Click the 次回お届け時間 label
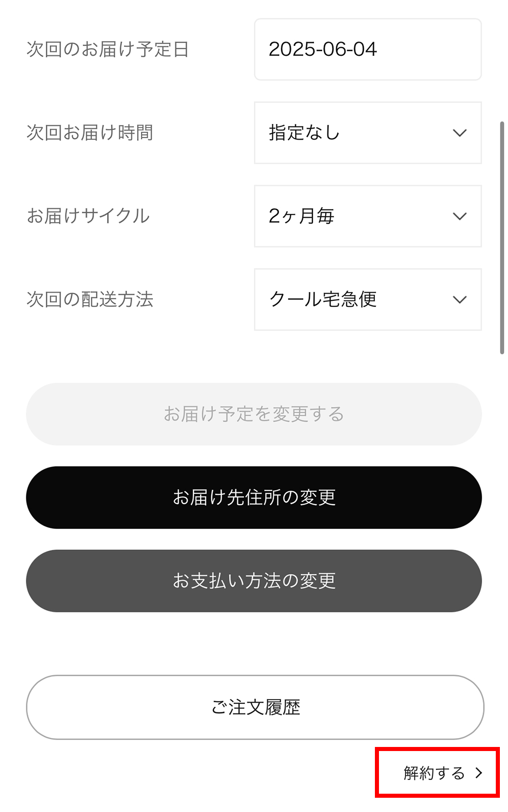Viewport: 508px width, 812px height. pos(90,133)
